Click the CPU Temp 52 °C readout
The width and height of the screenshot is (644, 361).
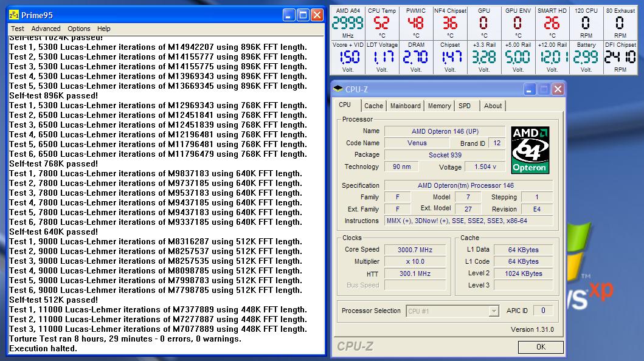[x=381, y=23]
